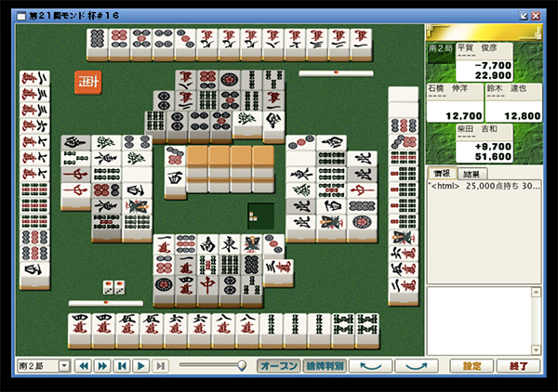558x392 pixels.
Task: Start replay with the play button
Action: coord(141,366)
